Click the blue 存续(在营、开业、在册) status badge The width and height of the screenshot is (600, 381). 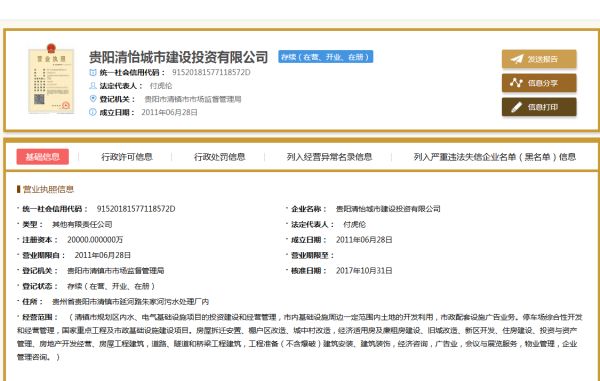pos(326,57)
